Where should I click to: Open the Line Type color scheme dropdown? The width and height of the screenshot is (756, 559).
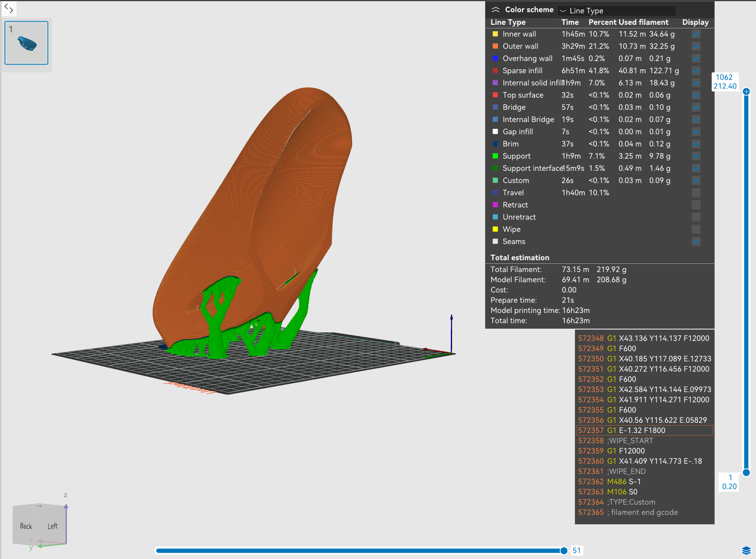[616, 11]
